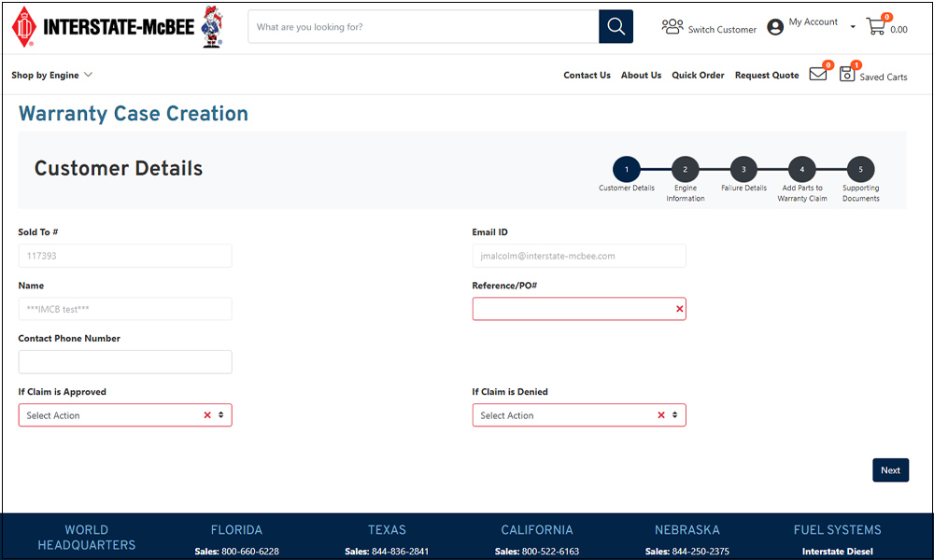The width and height of the screenshot is (934, 560).
Task: Click the Email ID field
Action: (x=579, y=256)
